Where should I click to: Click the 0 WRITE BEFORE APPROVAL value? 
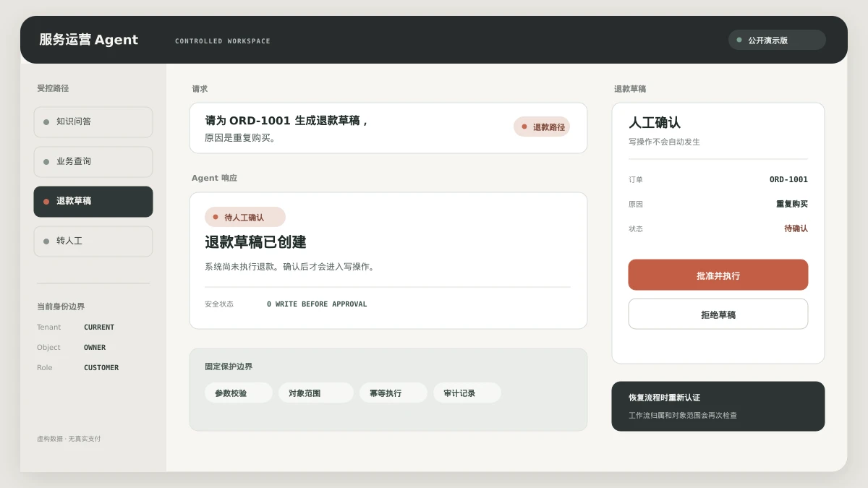317,304
